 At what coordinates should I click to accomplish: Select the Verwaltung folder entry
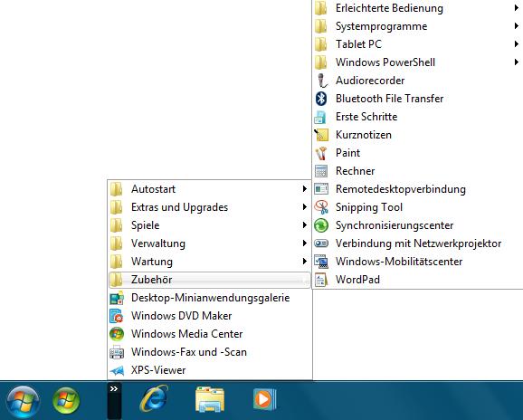209,243
